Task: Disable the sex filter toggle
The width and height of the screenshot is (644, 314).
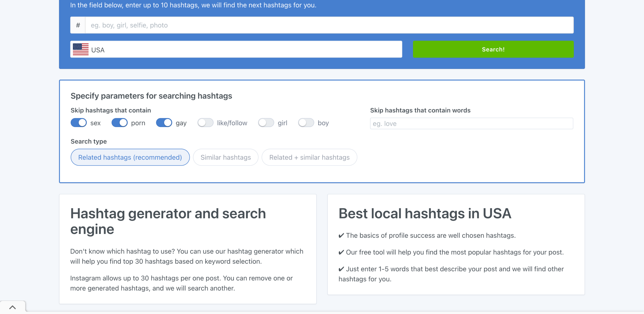Action: pyautogui.click(x=78, y=123)
